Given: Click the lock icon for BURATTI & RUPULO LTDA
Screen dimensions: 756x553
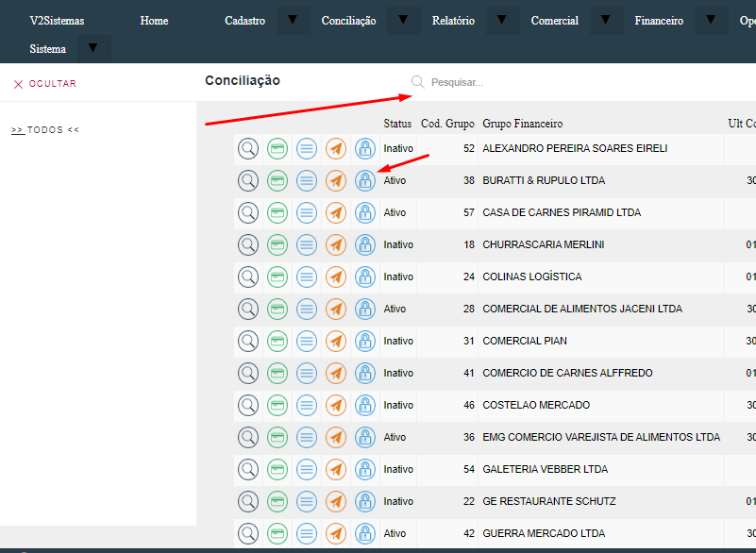Looking at the screenshot, I should 365,180.
